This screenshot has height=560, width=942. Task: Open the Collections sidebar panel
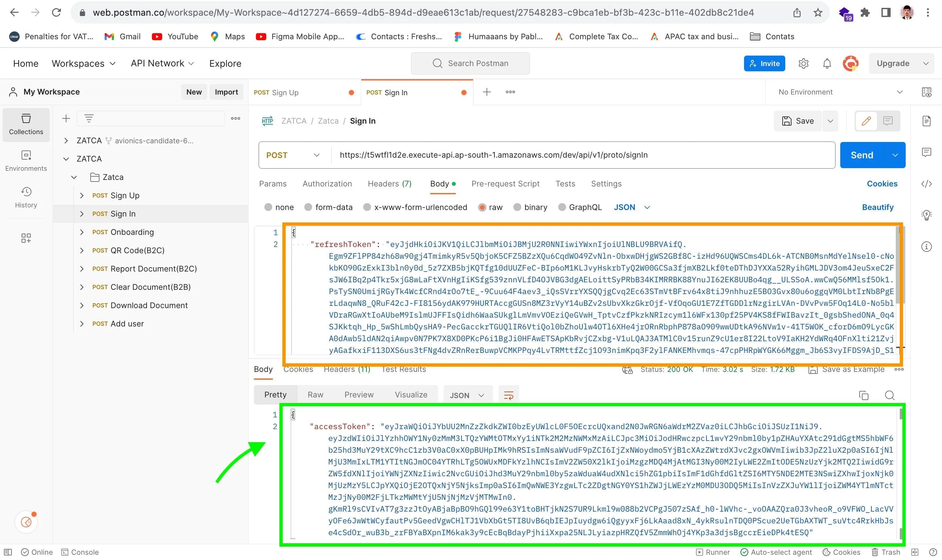[26, 125]
